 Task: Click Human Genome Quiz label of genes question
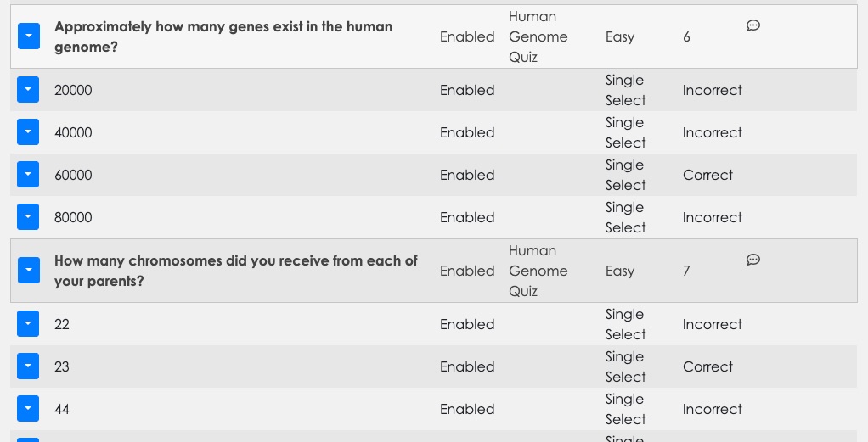(538, 36)
